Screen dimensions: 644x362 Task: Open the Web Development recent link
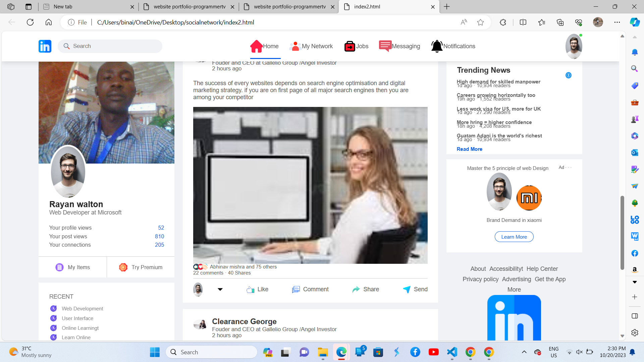click(x=82, y=308)
